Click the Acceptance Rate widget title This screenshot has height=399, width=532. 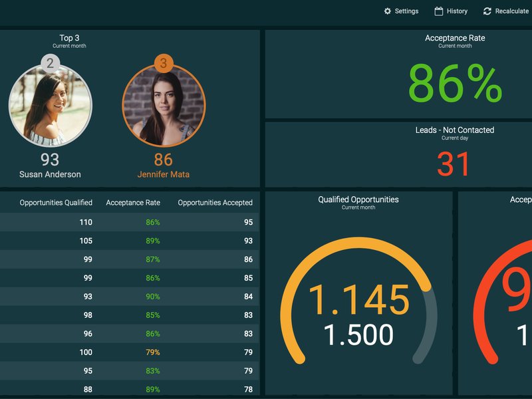(x=455, y=38)
